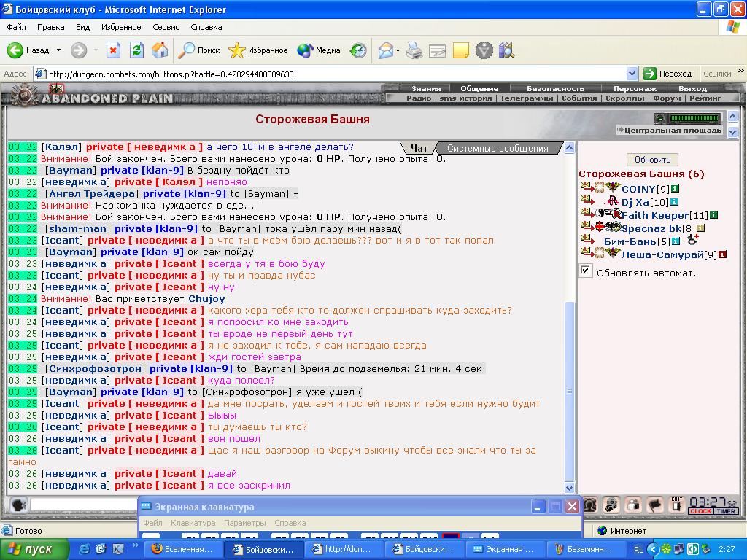Click the Home icon in browser toolbar
747x560 pixels.
(x=160, y=50)
